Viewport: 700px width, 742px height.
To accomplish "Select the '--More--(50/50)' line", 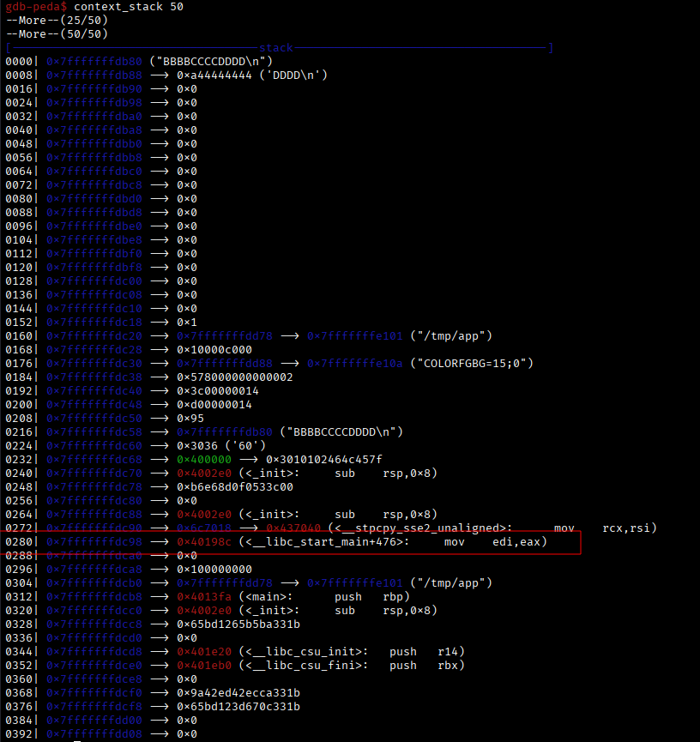I will point(57,34).
